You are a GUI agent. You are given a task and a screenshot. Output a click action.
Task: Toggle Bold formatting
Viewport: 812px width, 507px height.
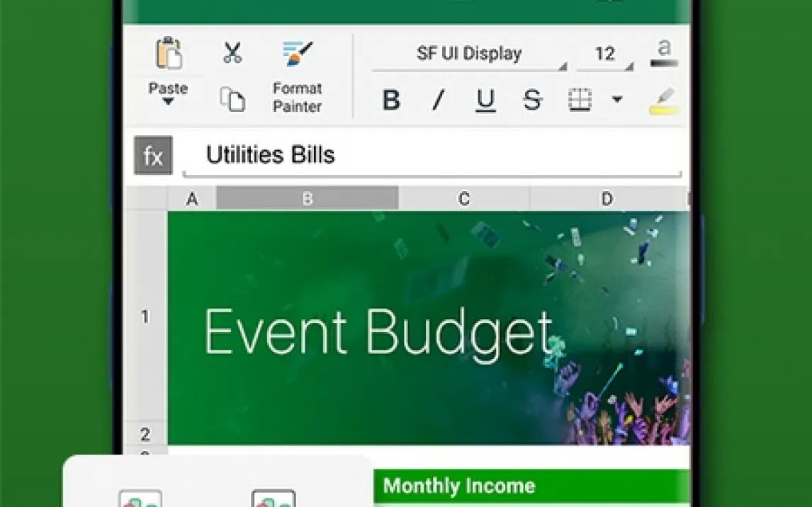(x=391, y=101)
